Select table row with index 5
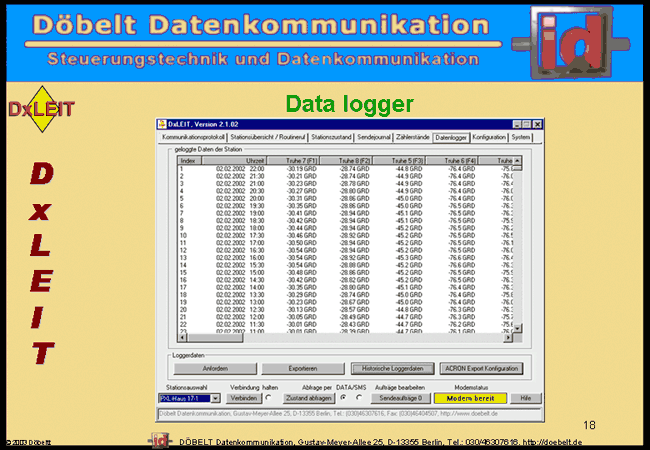This screenshot has height=450, width=650. [x=345, y=198]
